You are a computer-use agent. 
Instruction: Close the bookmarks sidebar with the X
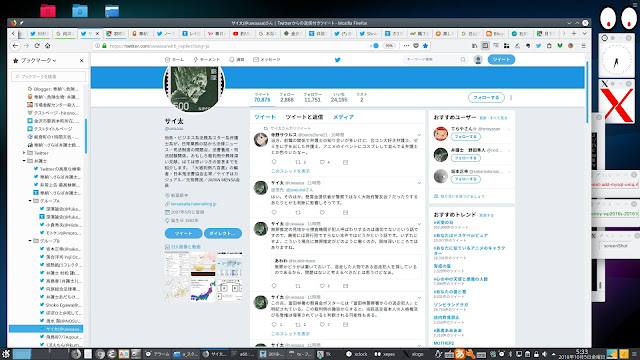(81, 60)
